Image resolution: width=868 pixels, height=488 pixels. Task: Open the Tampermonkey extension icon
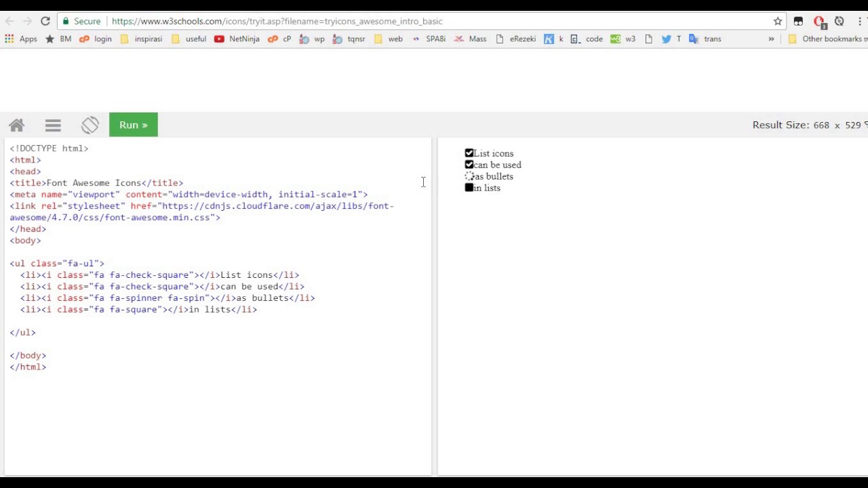coord(798,22)
